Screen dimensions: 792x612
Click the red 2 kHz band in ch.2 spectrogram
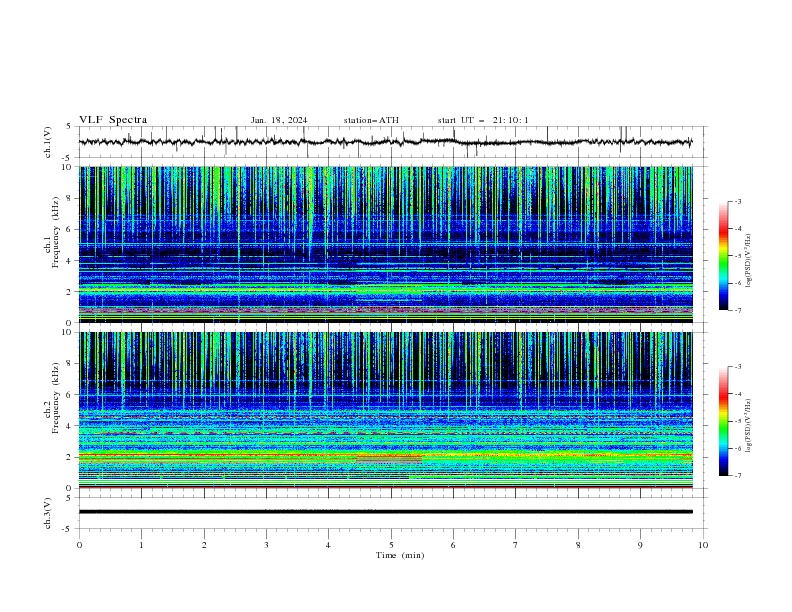pos(385,455)
